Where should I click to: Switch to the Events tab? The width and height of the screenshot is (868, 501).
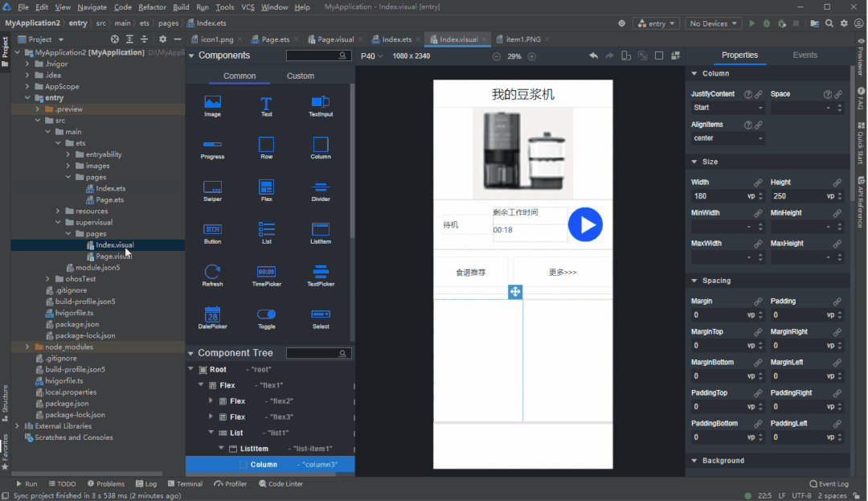click(805, 55)
